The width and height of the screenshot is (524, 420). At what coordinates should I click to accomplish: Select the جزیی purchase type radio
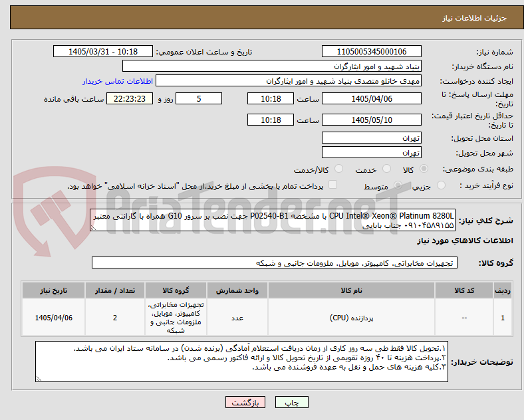(x=441, y=185)
